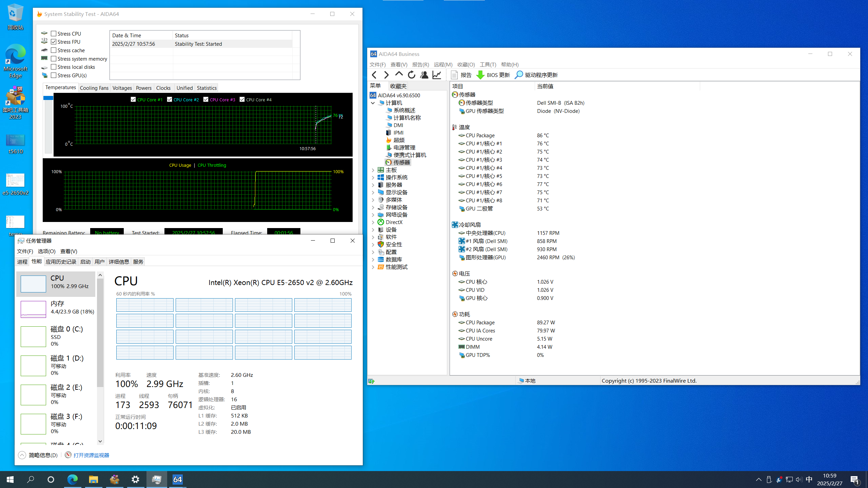The image size is (868, 488).
Task: Click the AIDA64 refresh toolbar icon
Action: (411, 75)
